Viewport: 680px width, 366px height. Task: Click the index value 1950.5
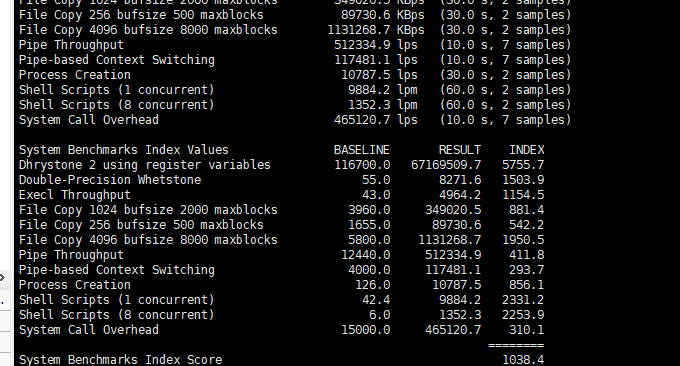click(523, 240)
